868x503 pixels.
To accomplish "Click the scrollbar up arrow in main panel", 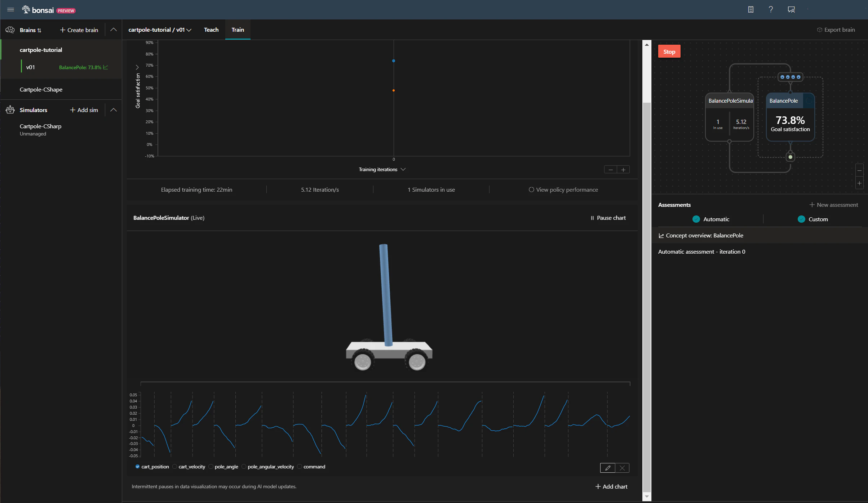I will pyautogui.click(x=647, y=45).
